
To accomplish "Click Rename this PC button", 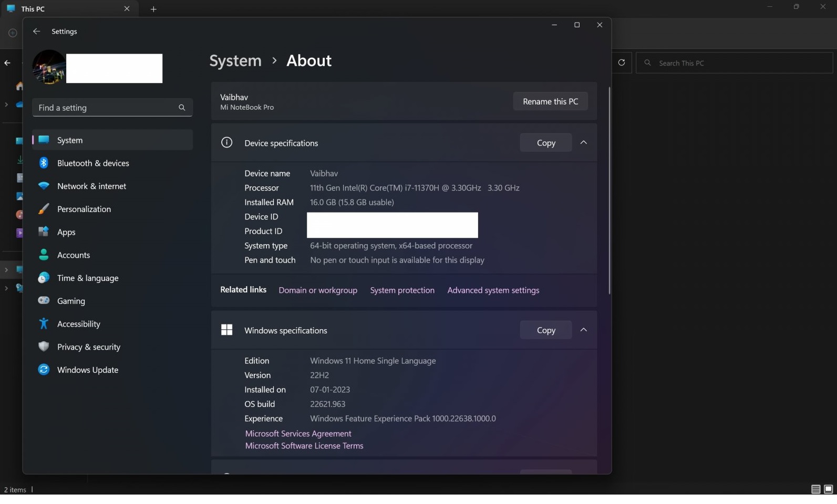I will (550, 101).
